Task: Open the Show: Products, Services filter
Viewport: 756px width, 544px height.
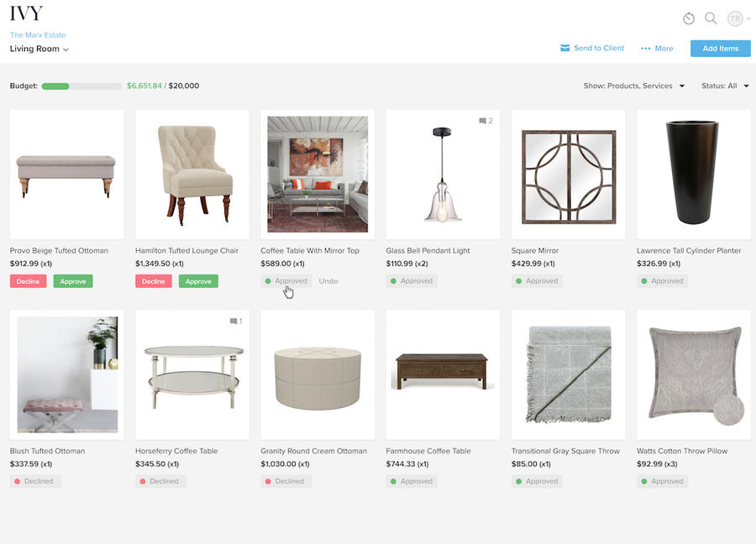Action: pos(633,86)
